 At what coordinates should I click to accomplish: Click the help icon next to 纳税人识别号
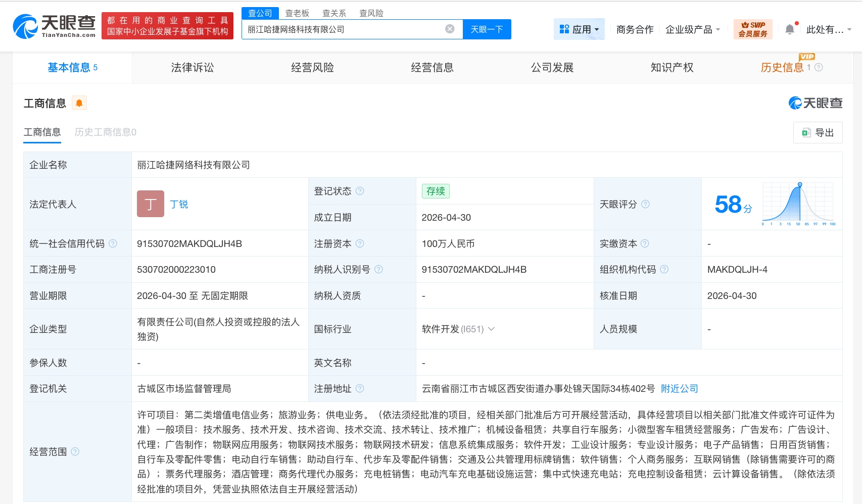coord(378,269)
